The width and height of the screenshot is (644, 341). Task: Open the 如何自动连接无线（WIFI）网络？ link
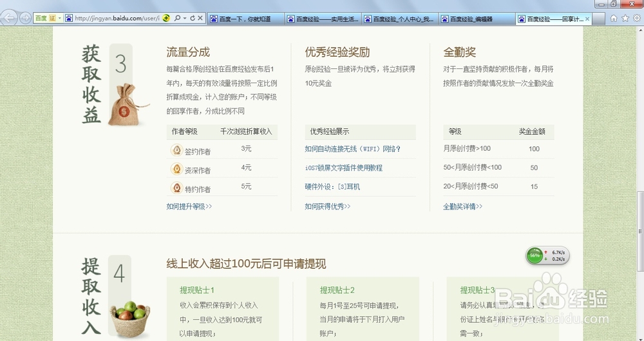[x=352, y=149]
